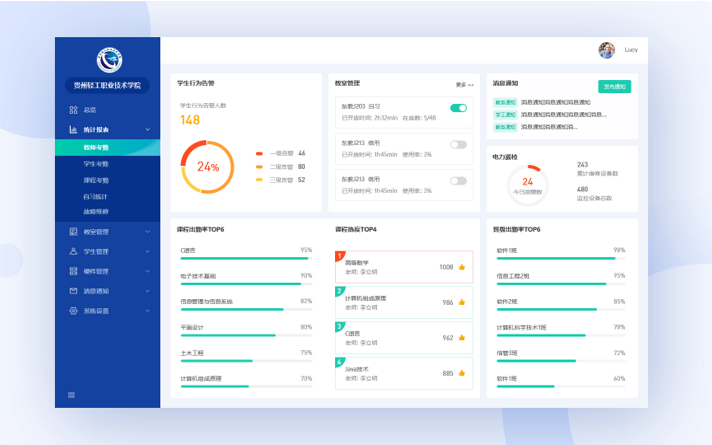Expand the 消息通知 sidebar chevron
The width and height of the screenshot is (712, 445).
pyautogui.click(x=148, y=291)
